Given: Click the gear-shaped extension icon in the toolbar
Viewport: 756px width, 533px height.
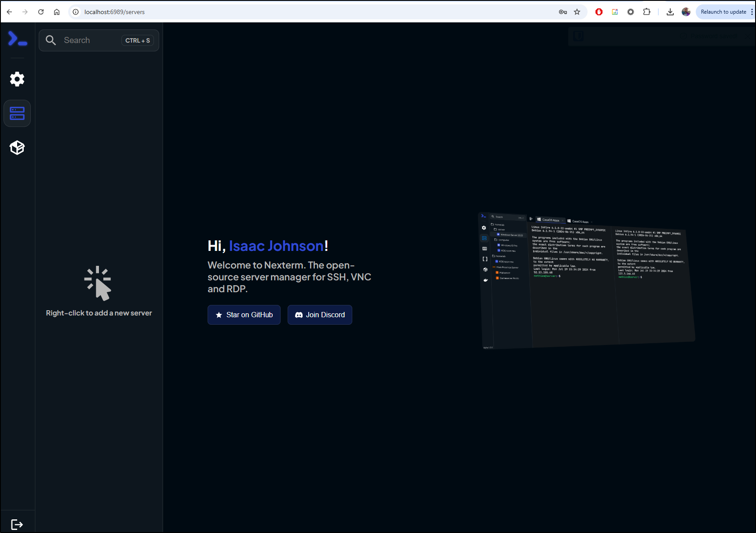Looking at the screenshot, I should click(x=631, y=12).
